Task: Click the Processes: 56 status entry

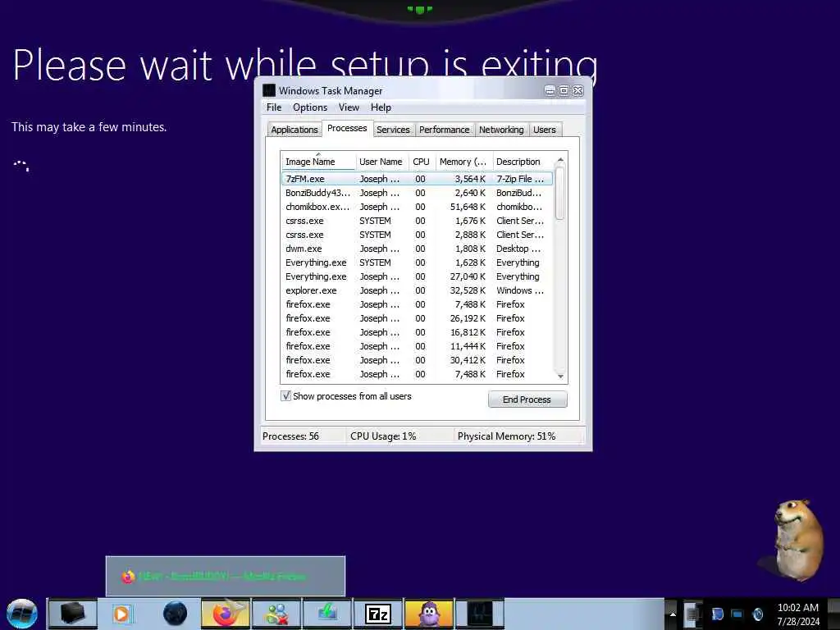Action: 291,436
